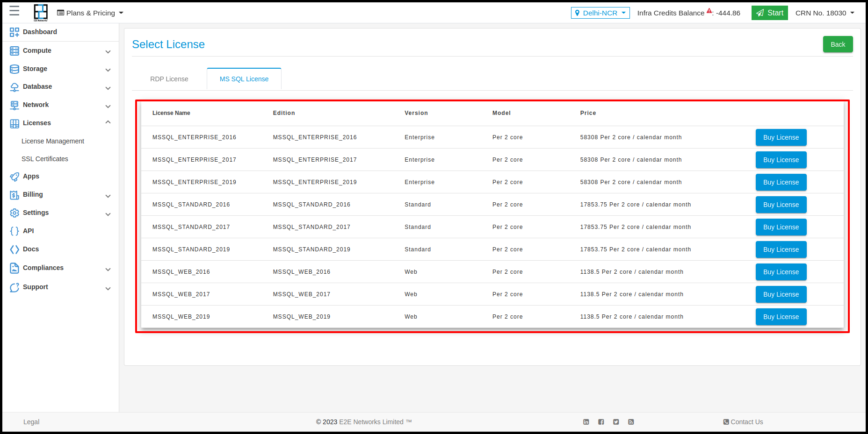This screenshot has height=434, width=868.
Task: Click the Version column header
Action: click(x=416, y=113)
